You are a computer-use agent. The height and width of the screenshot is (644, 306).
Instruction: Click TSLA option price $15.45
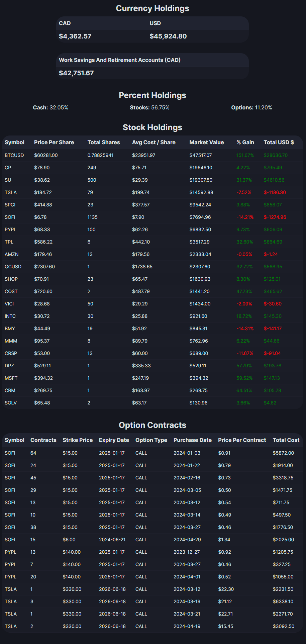pyautogui.click(x=226, y=627)
